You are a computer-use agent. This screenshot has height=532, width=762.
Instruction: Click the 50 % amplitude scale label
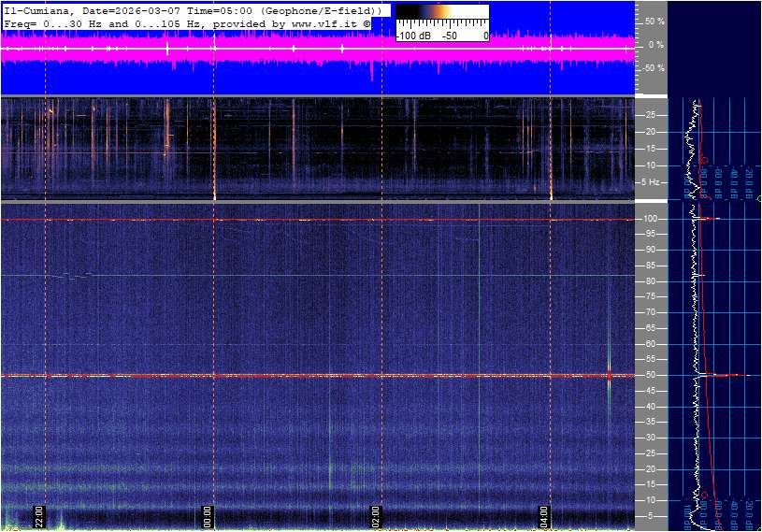point(654,21)
